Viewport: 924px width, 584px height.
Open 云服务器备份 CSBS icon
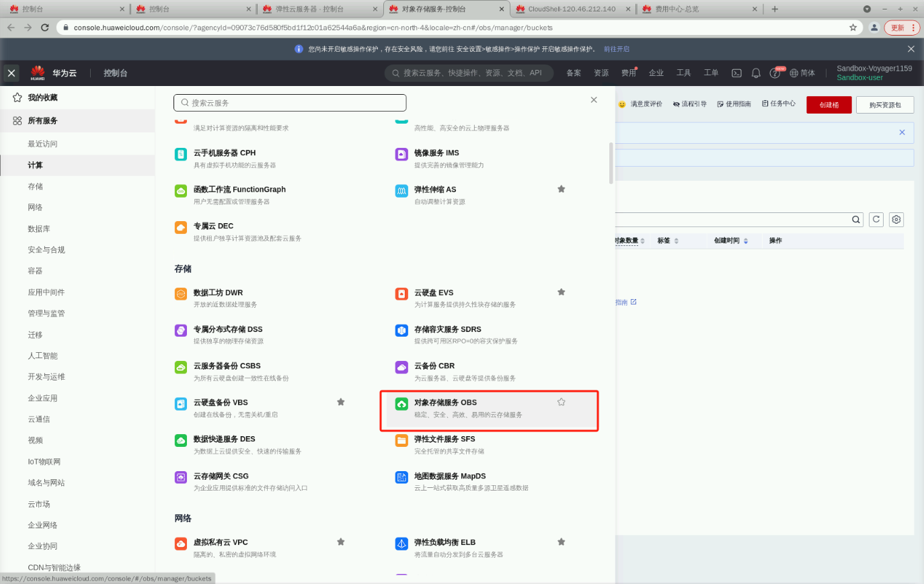click(x=181, y=368)
